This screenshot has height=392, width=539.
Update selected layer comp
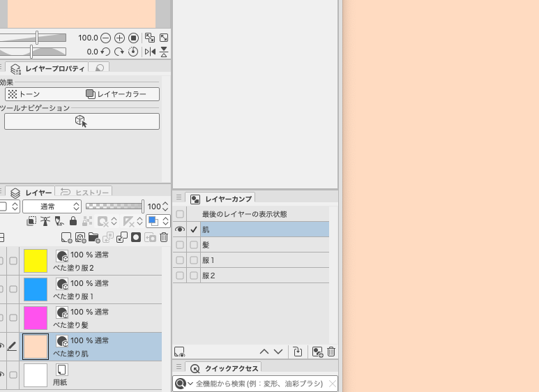(x=298, y=352)
